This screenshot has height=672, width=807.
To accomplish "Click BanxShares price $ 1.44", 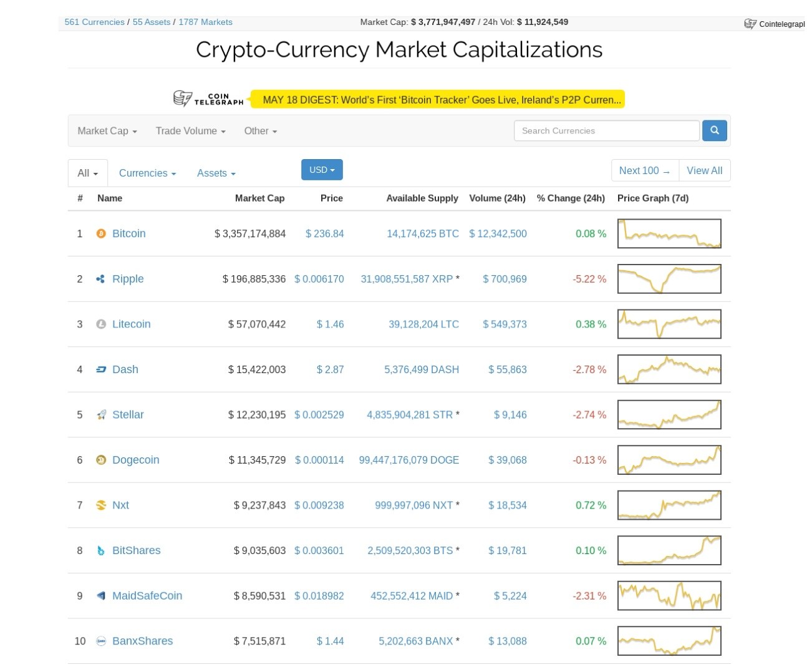I will (x=330, y=641).
